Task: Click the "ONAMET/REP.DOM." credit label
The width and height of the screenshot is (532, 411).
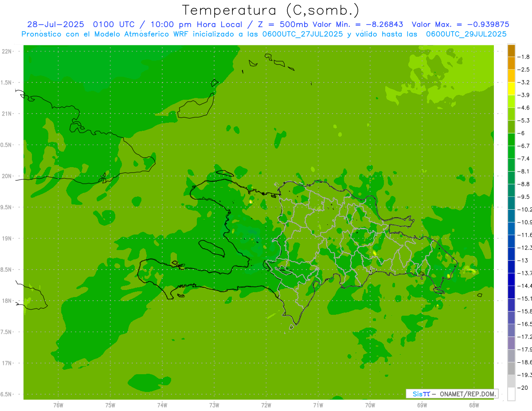Action: 468,394
